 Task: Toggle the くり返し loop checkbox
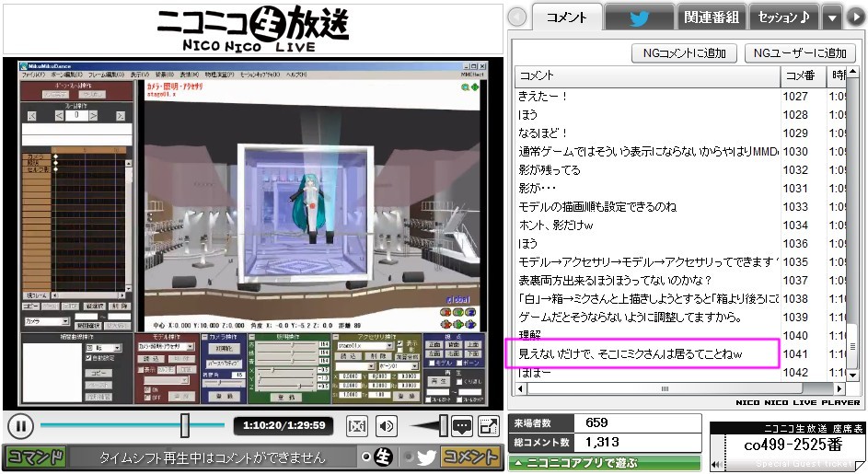[458, 382]
